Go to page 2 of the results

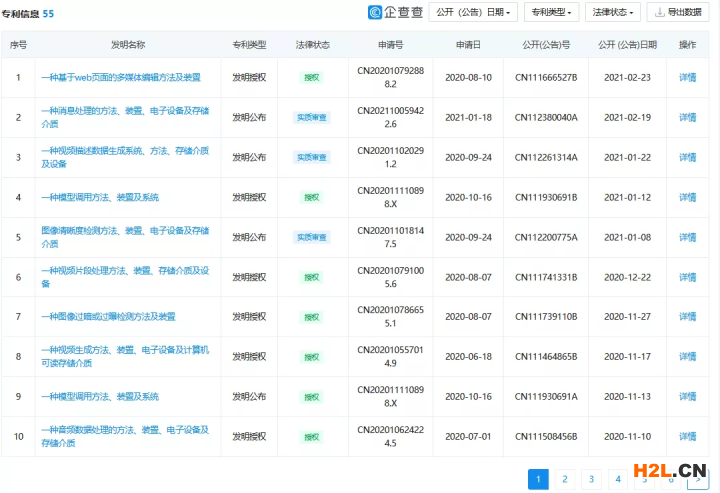click(x=565, y=479)
